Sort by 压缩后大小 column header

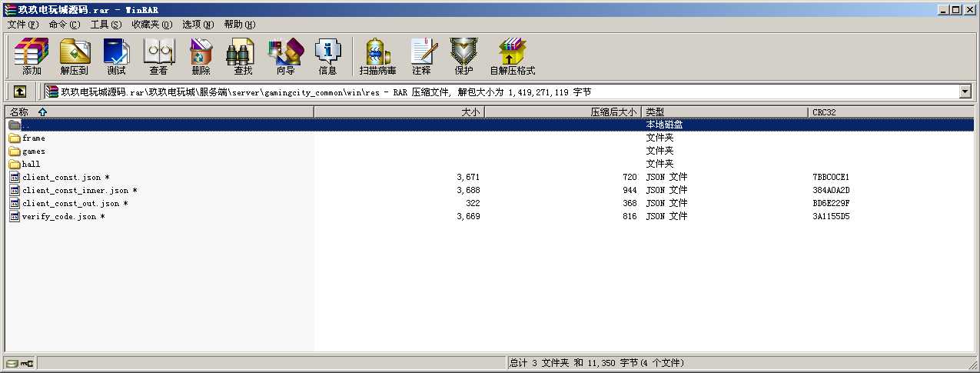tap(563, 112)
